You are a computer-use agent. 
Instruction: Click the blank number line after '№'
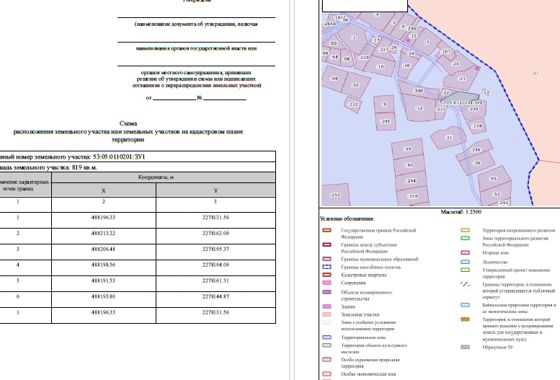click(225, 98)
